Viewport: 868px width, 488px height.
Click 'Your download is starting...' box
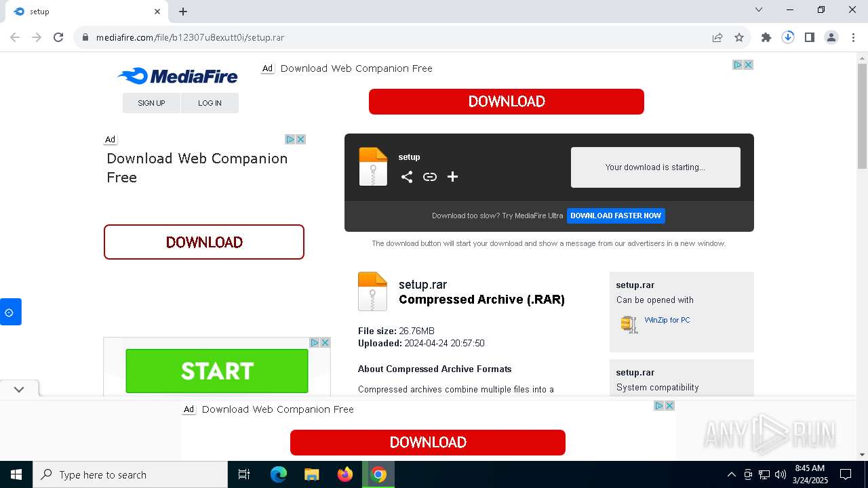point(655,167)
